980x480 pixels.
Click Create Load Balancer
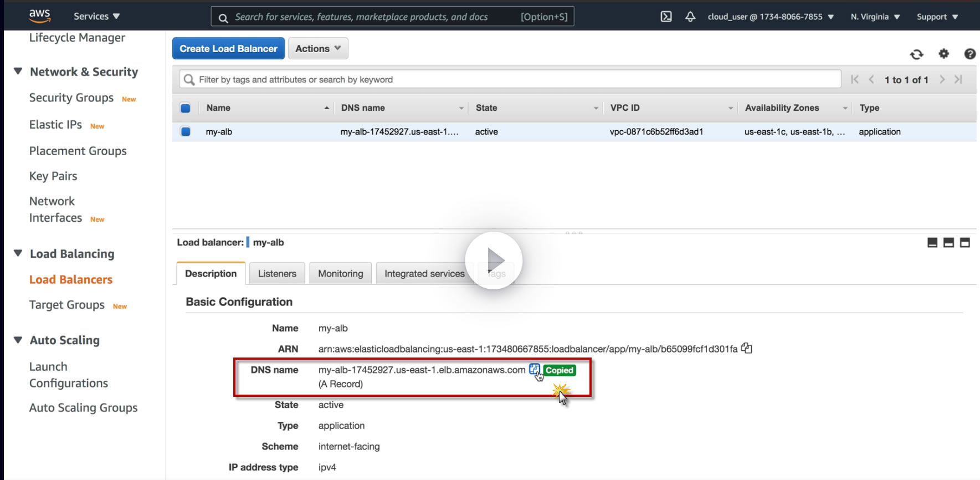point(228,49)
